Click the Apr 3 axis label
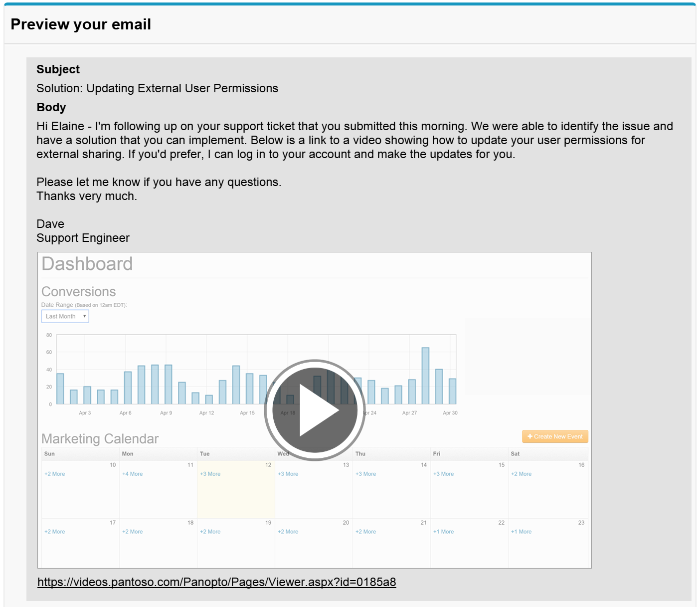 tap(85, 413)
